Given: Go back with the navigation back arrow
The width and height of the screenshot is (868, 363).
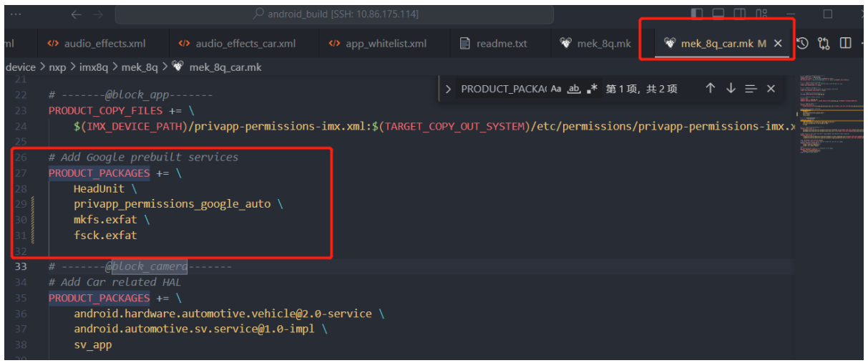Looking at the screenshot, I should [x=76, y=14].
